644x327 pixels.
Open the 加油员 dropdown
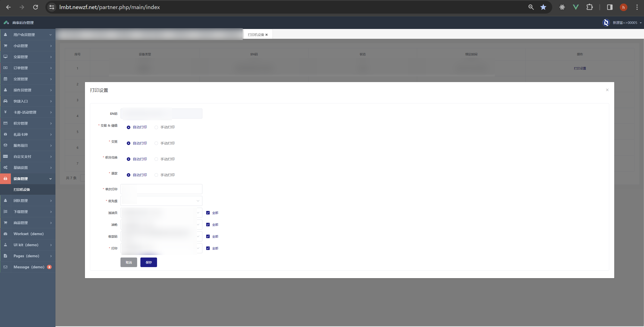[161, 213]
